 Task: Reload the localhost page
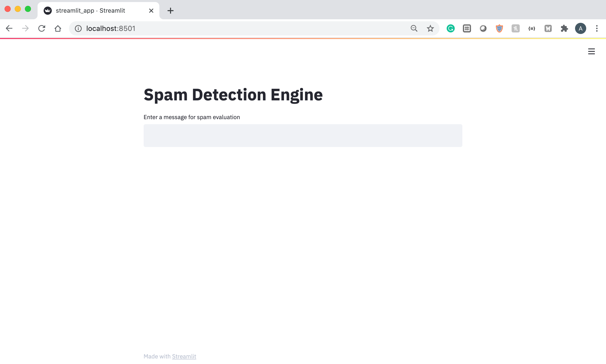(x=42, y=28)
